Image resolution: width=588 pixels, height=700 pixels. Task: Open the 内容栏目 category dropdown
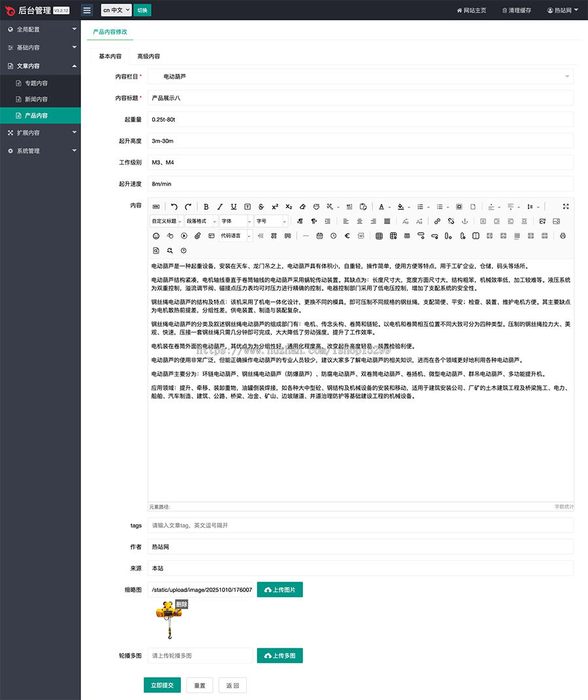361,76
